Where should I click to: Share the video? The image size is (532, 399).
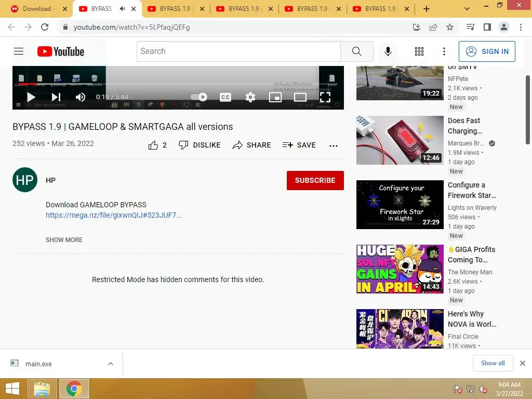pyautogui.click(x=251, y=145)
